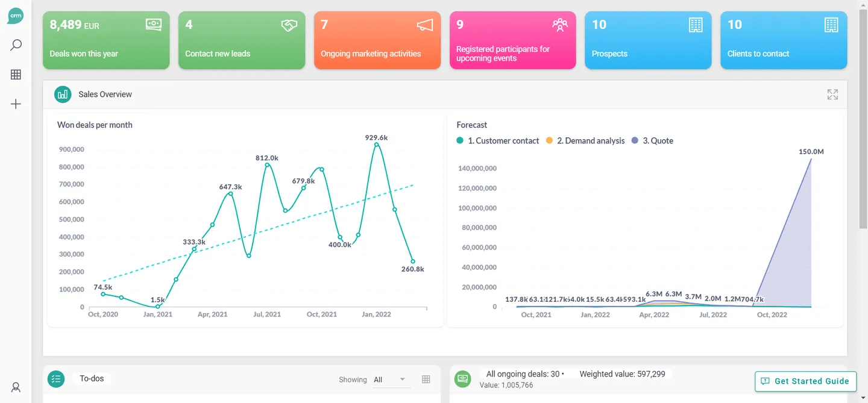Open the table grid view in sidebar

coord(16,75)
